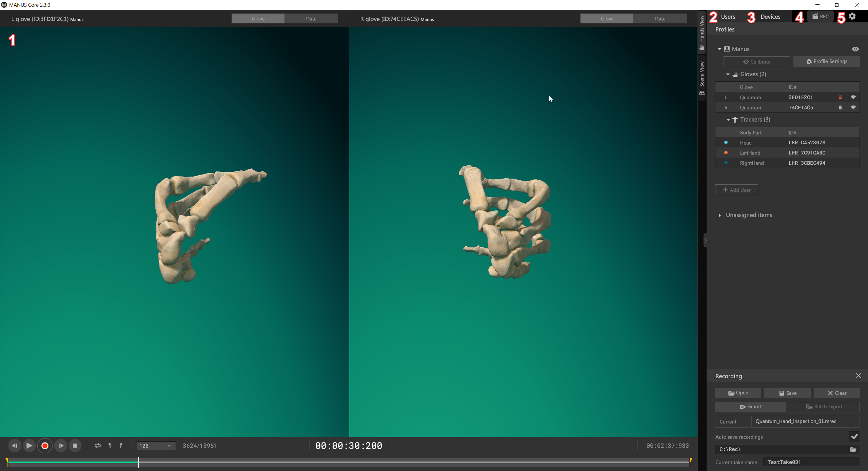Disable the Auto save recordings checkbox
The width and height of the screenshot is (868, 471).
pos(854,436)
